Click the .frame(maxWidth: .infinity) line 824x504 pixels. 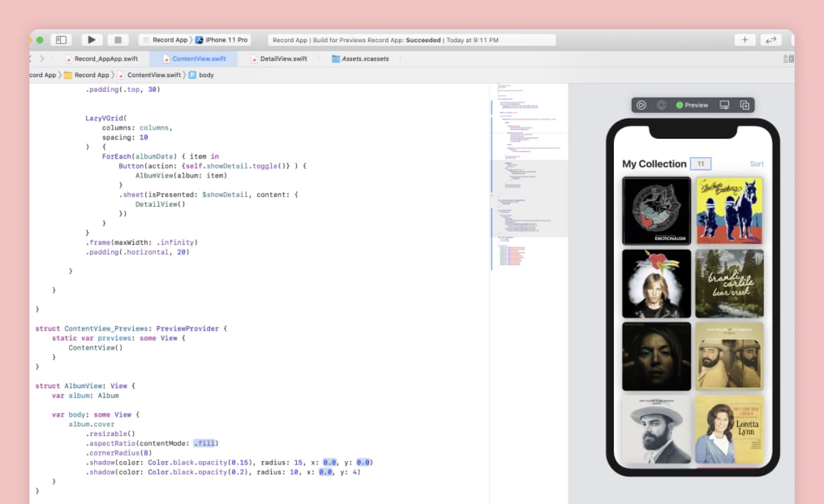pyautogui.click(x=142, y=242)
